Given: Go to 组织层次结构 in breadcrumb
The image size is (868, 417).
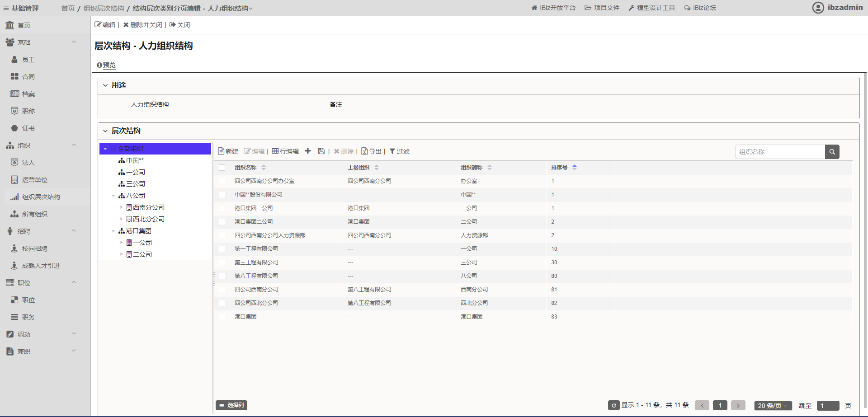Looking at the screenshot, I should 104,8.
